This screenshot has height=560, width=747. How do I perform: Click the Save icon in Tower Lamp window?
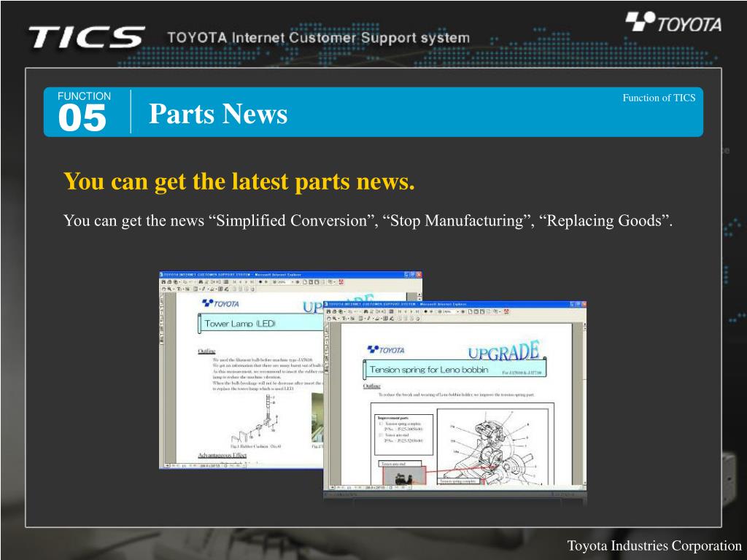163,282
